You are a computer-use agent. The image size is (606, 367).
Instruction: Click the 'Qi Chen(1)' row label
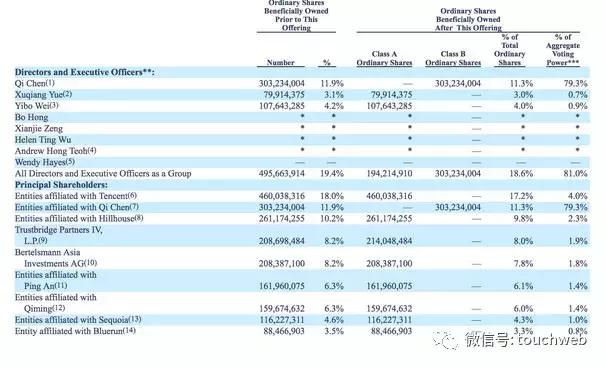(35, 83)
